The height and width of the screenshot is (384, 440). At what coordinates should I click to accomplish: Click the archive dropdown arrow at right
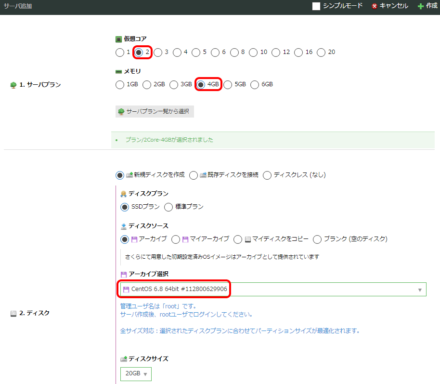pyautogui.click(x=420, y=290)
